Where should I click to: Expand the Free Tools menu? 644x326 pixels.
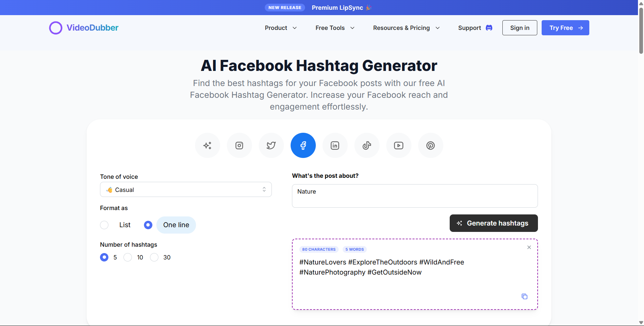[335, 28]
